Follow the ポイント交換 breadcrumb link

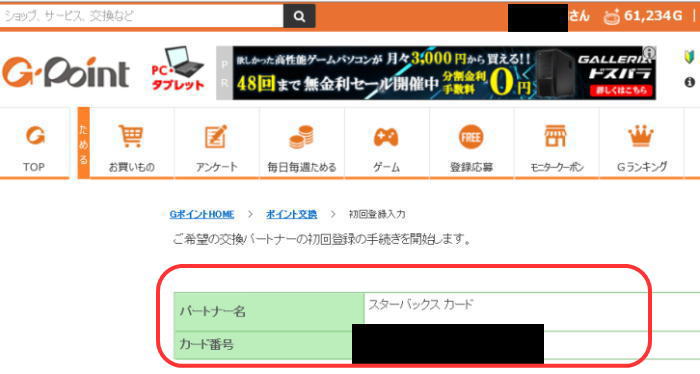click(292, 214)
